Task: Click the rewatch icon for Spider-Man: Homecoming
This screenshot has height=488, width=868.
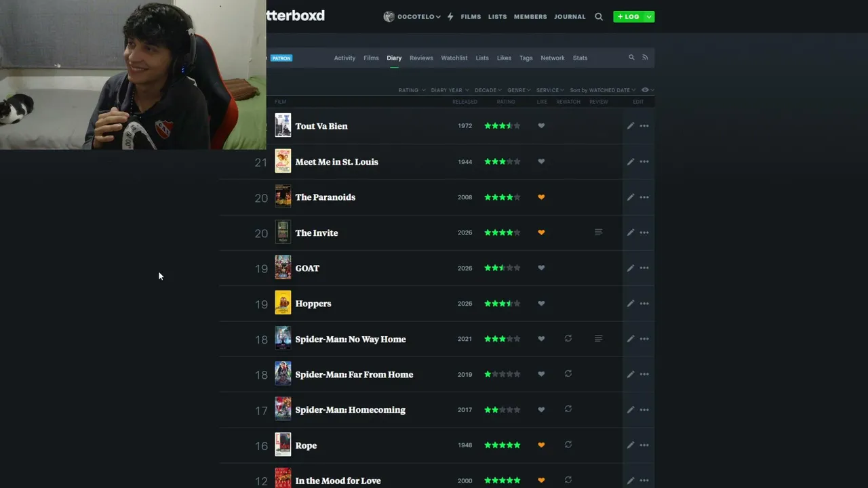Action: (x=568, y=409)
